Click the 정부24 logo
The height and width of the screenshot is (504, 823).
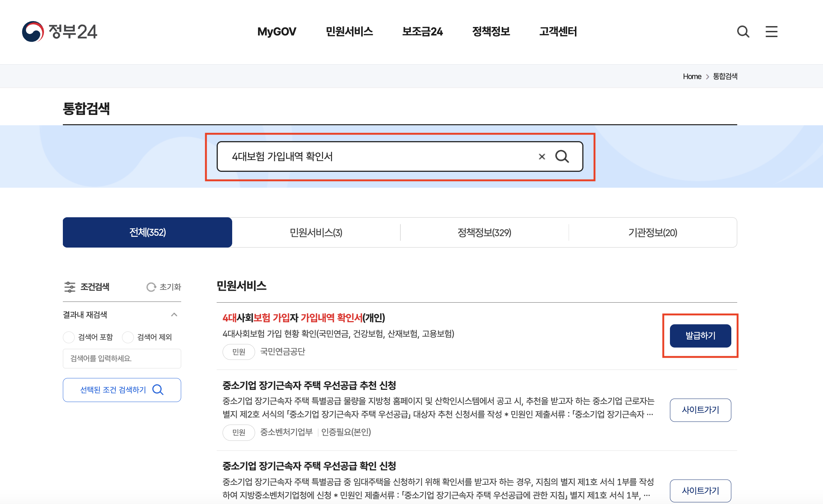coord(60,31)
